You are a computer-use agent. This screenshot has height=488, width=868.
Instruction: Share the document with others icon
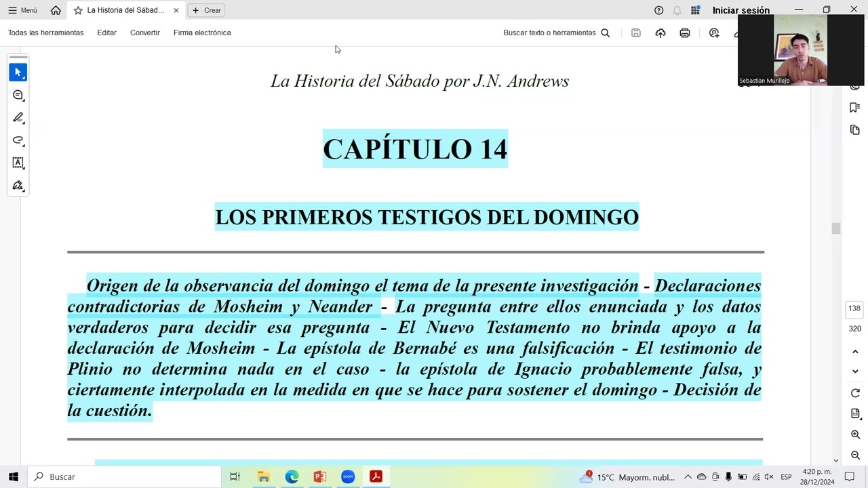tap(714, 33)
